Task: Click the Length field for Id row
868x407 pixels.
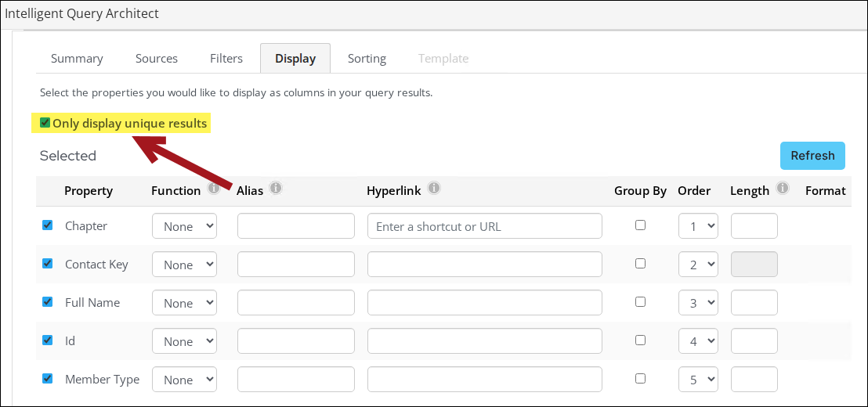Action: (x=754, y=341)
